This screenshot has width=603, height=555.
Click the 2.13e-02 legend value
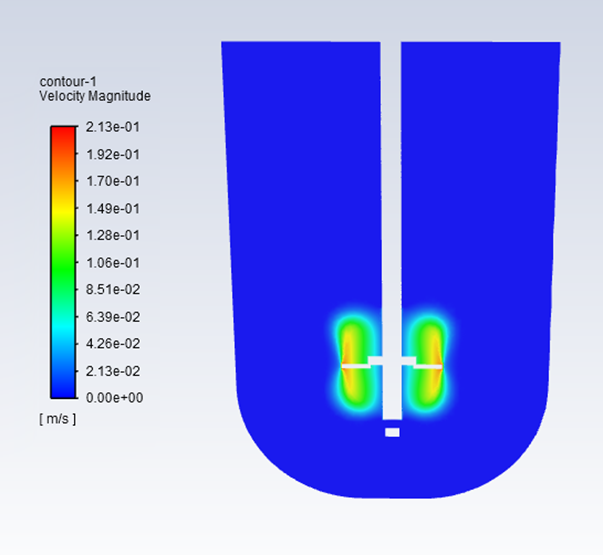coord(113,371)
